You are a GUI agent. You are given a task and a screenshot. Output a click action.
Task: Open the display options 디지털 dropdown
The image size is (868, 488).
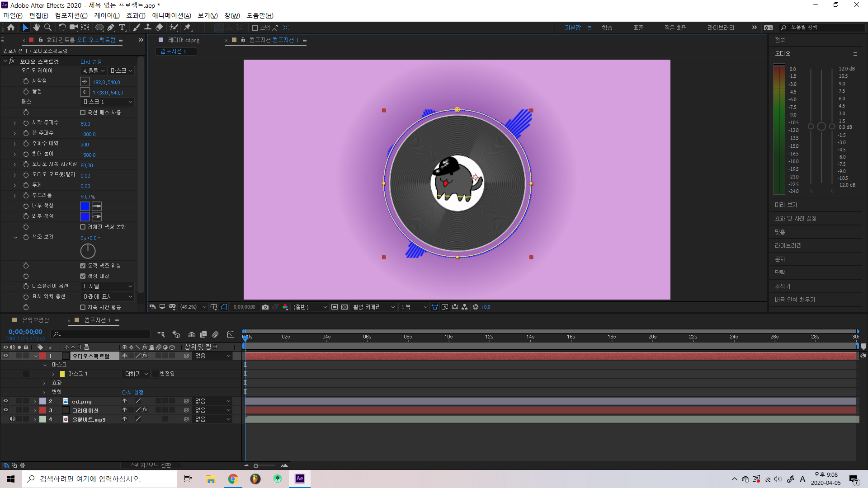point(108,286)
